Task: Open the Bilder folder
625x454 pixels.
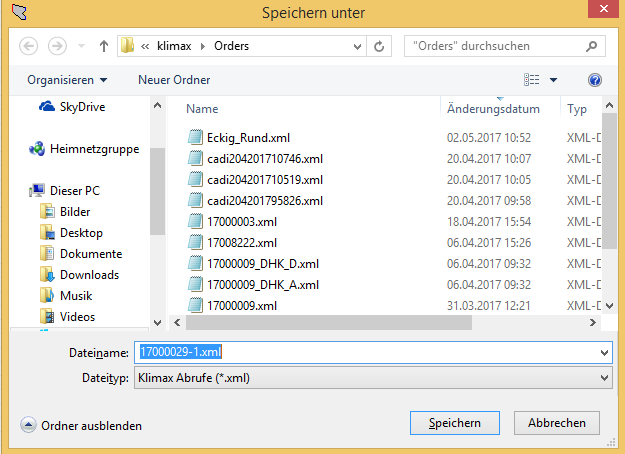Action: click(65, 212)
